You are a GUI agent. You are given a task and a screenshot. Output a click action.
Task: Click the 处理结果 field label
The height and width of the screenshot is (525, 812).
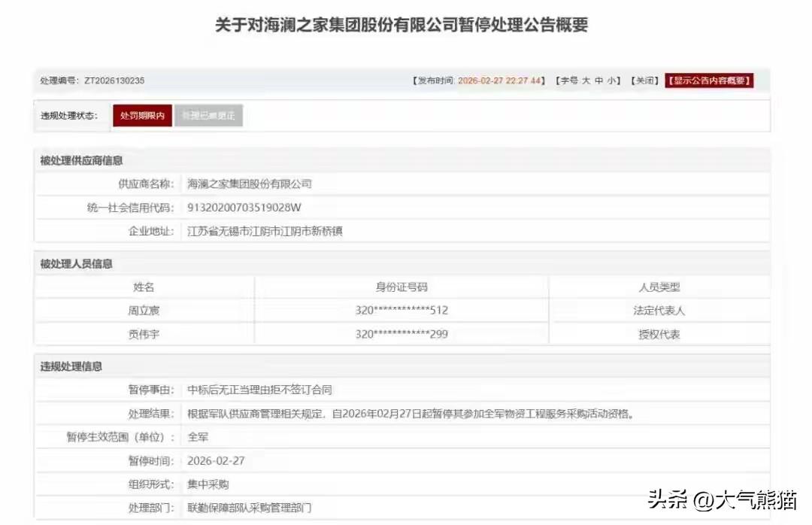(152, 414)
